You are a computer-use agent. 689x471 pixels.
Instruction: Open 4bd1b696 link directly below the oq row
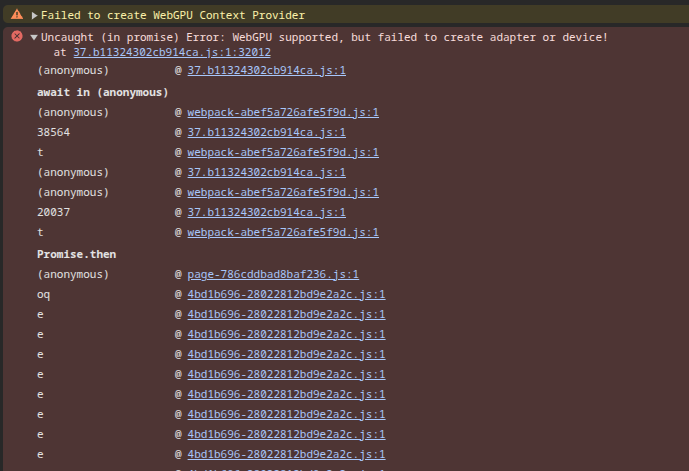(286, 315)
